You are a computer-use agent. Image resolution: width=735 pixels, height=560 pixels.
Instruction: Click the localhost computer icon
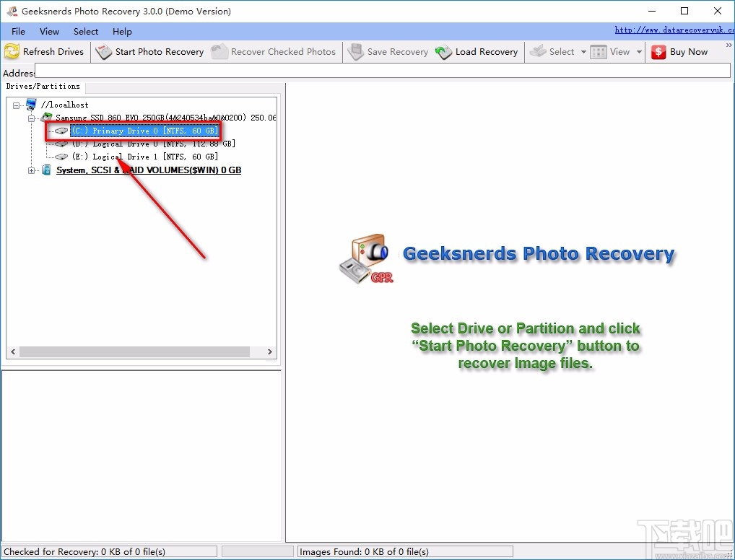coord(31,104)
